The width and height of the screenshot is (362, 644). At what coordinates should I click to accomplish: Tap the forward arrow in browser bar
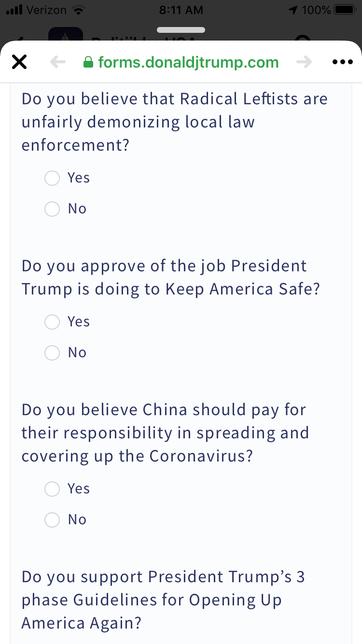[304, 62]
